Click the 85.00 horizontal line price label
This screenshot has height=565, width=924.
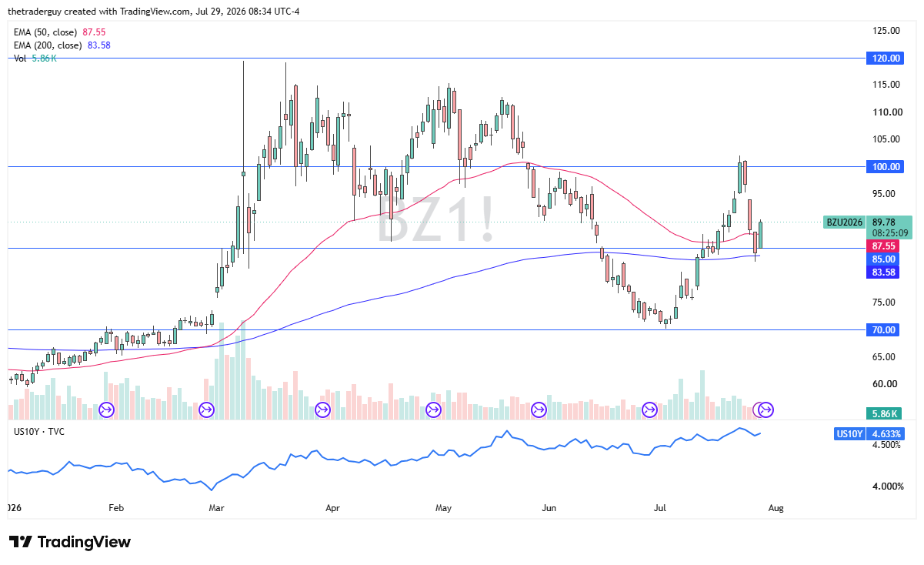[884, 259]
